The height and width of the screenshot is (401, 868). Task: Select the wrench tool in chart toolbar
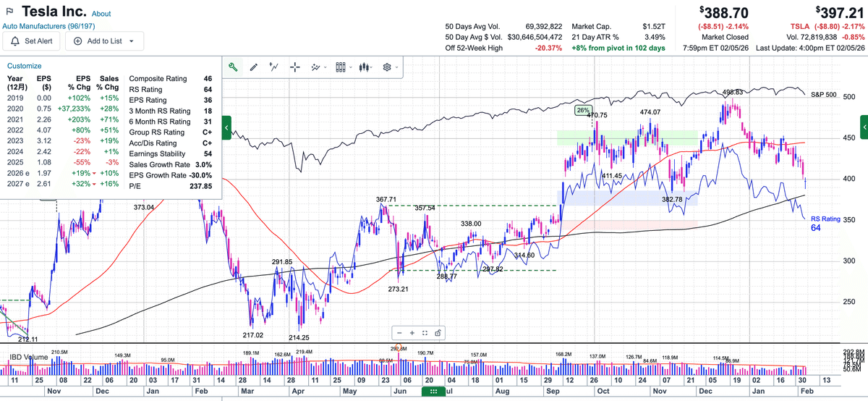coord(233,67)
